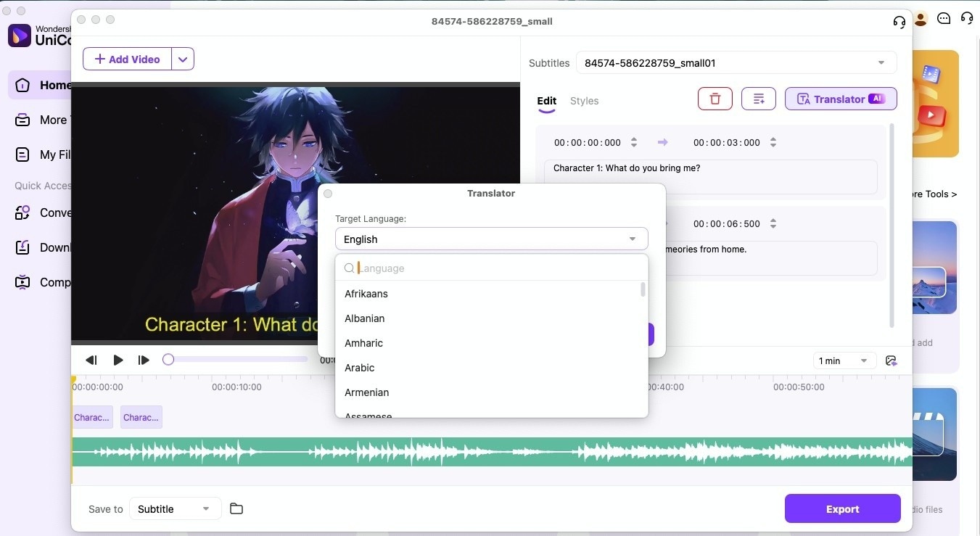Click the 00:00:50:00 timeline ruler mark
The height and width of the screenshot is (536, 980).
coord(799,387)
